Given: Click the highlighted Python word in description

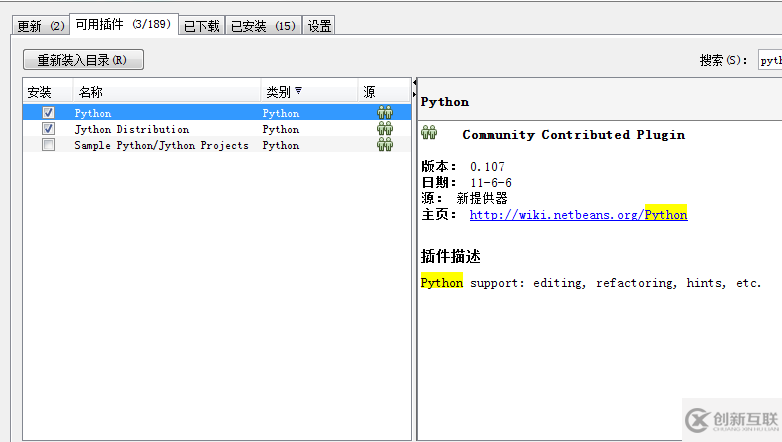Looking at the screenshot, I should tap(442, 282).
